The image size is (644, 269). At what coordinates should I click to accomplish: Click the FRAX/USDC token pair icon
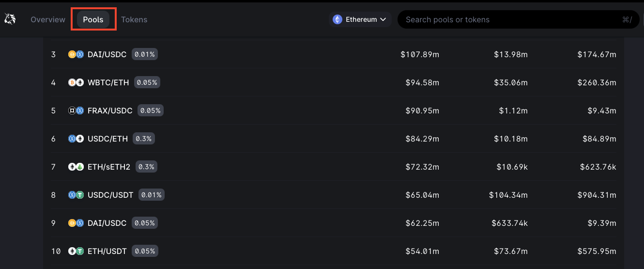coord(76,111)
